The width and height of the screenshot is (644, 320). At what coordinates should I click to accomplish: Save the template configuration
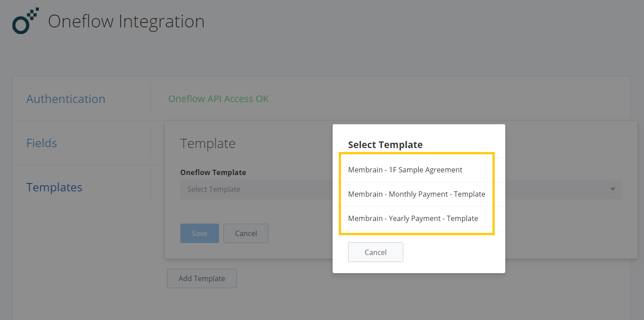tap(199, 233)
